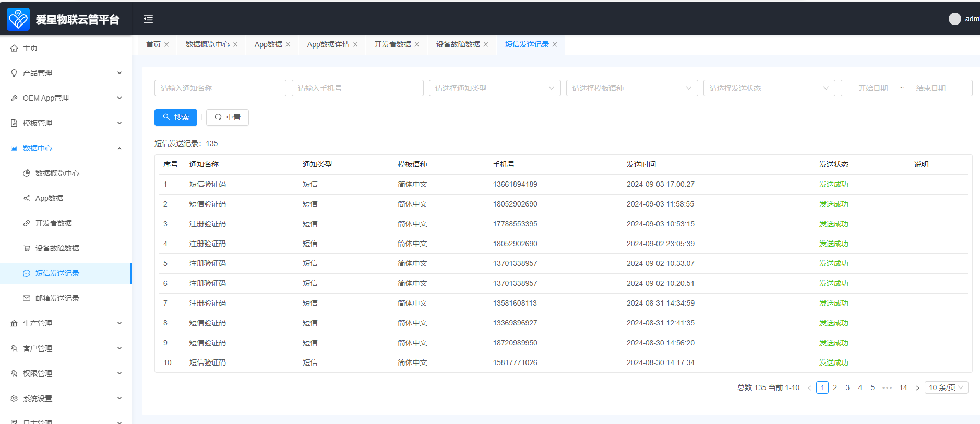The height and width of the screenshot is (424, 980).
Task: Click phone number 13661894189
Action: [515, 184]
